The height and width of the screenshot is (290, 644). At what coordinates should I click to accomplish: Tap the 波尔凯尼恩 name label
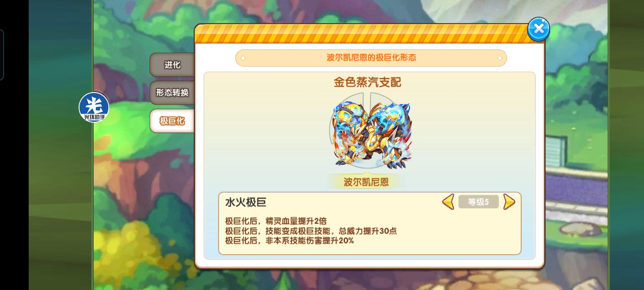click(366, 182)
